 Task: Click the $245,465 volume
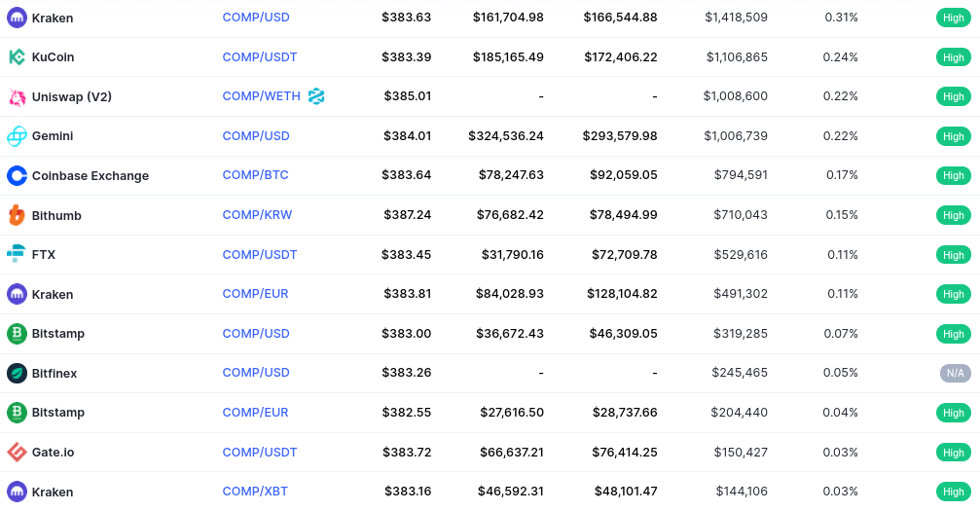(740, 373)
